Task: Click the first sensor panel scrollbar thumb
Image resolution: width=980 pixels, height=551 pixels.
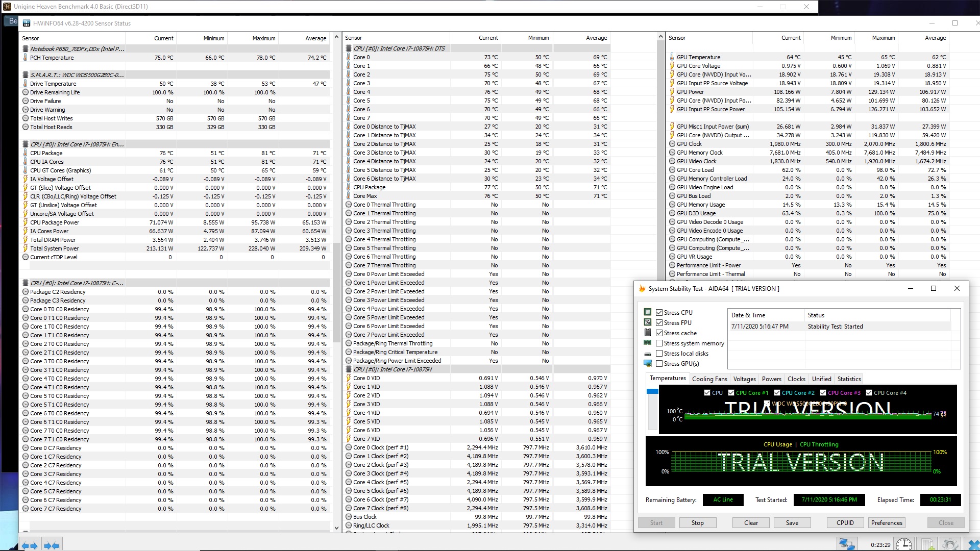Action: pos(336,292)
